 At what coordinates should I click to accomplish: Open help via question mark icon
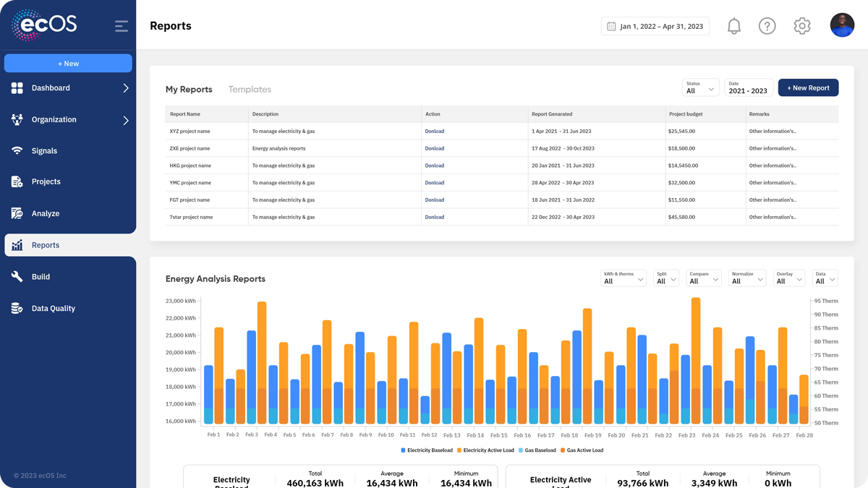coord(767,26)
